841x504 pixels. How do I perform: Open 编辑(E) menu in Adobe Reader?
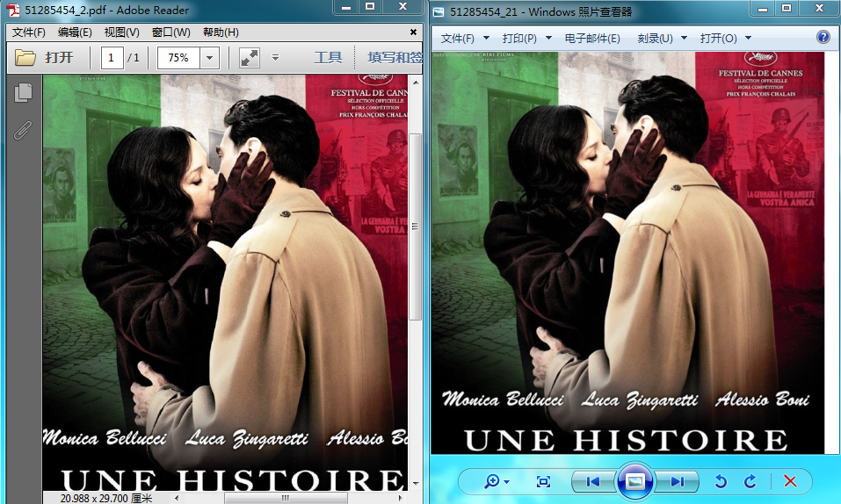click(75, 32)
